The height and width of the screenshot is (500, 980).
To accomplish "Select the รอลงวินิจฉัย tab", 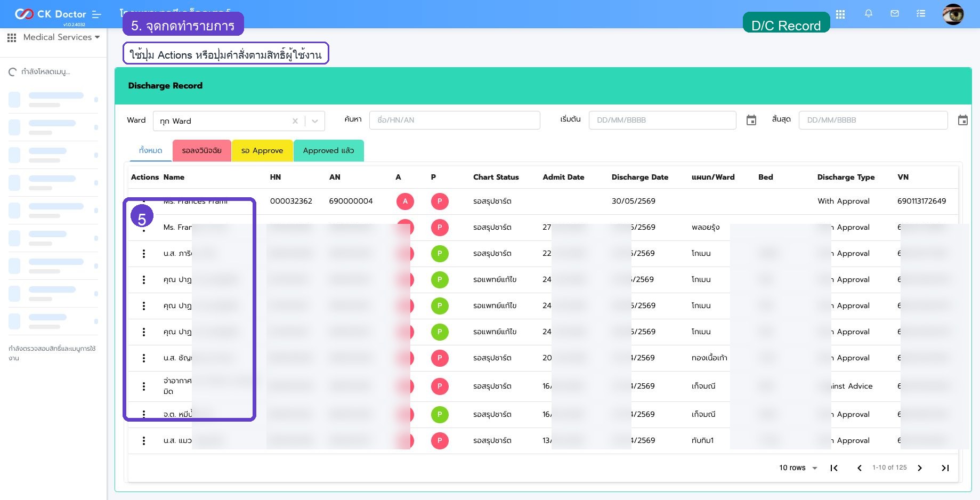I will point(201,150).
